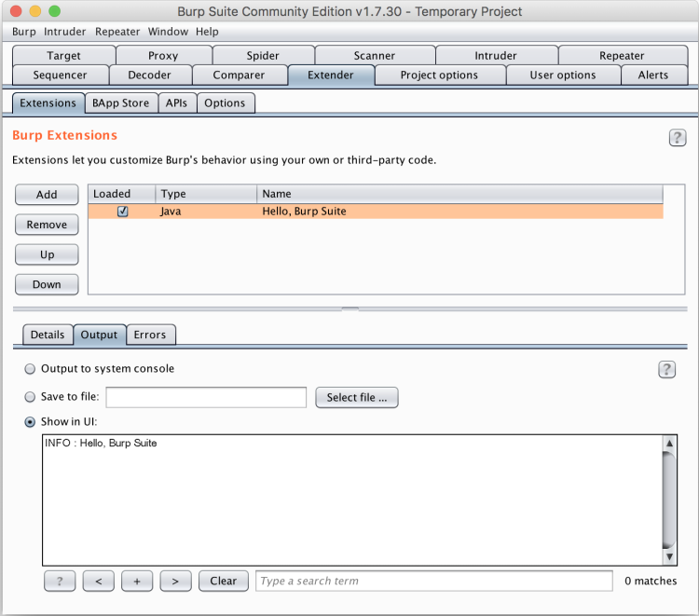Click the question mark button beside search

60,582
